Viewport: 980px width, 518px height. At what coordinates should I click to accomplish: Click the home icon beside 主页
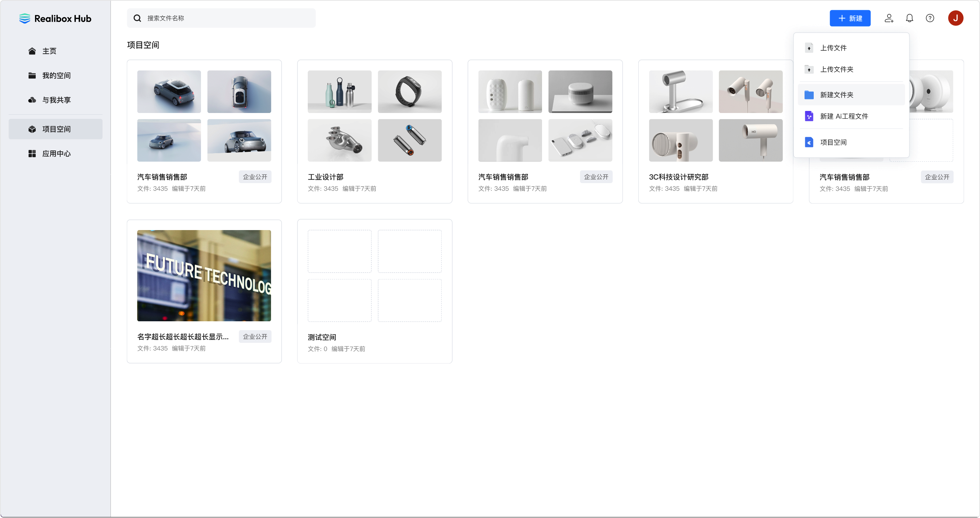coord(32,51)
